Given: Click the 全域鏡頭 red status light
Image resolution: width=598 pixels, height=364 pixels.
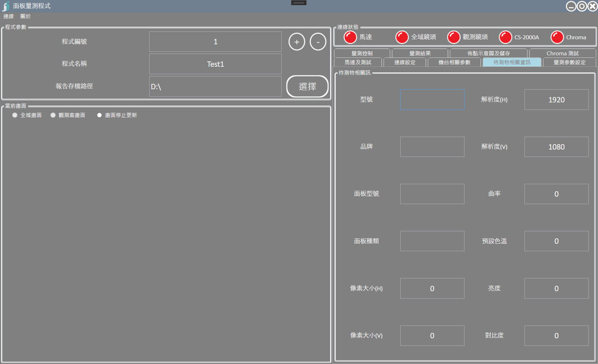Looking at the screenshot, I should [x=402, y=37].
